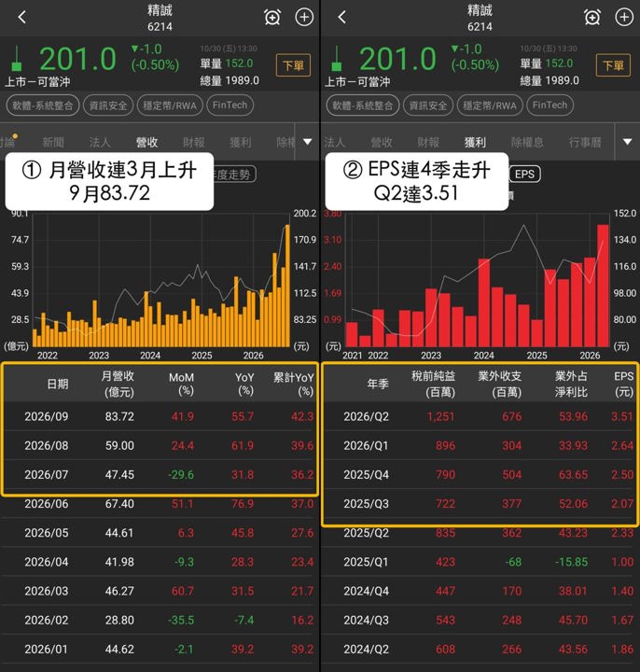Open the 軟體-系統整合 tag in right panel

362,105
